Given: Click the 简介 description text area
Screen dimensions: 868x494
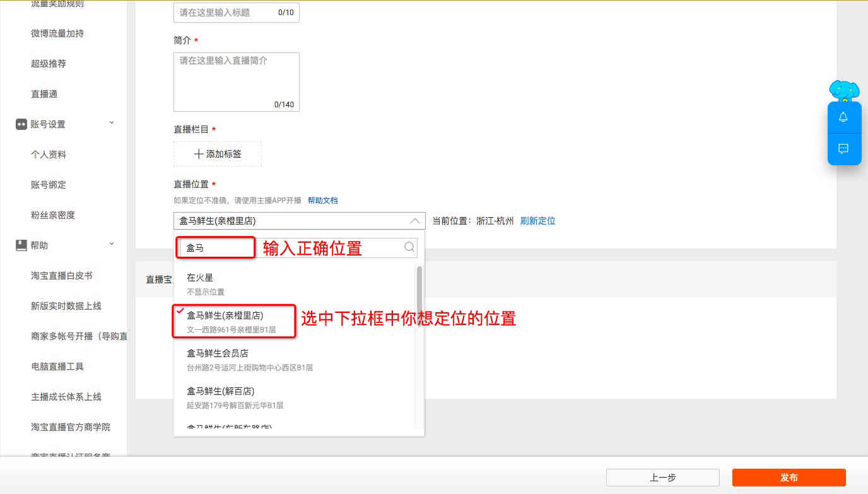Looking at the screenshot, I should tap(236, 82).
